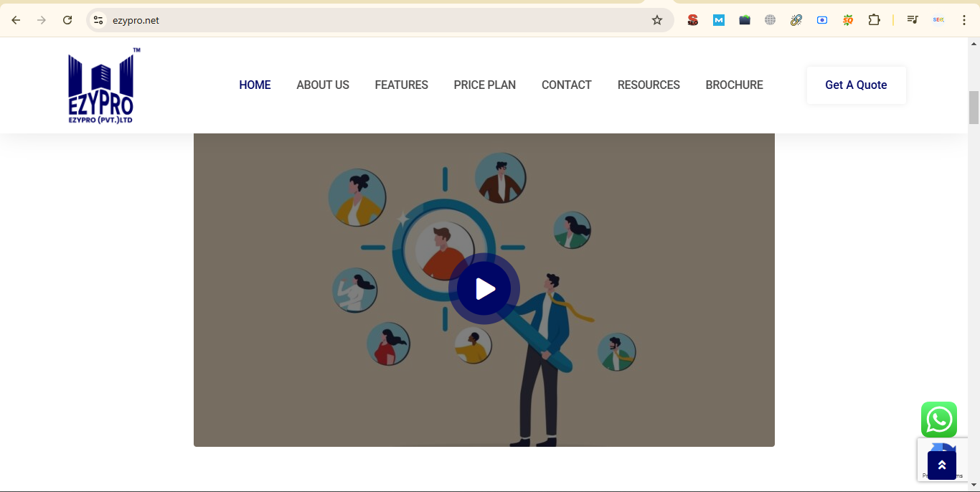Select the PRICE PLAN navigation item

click(485, 85)
